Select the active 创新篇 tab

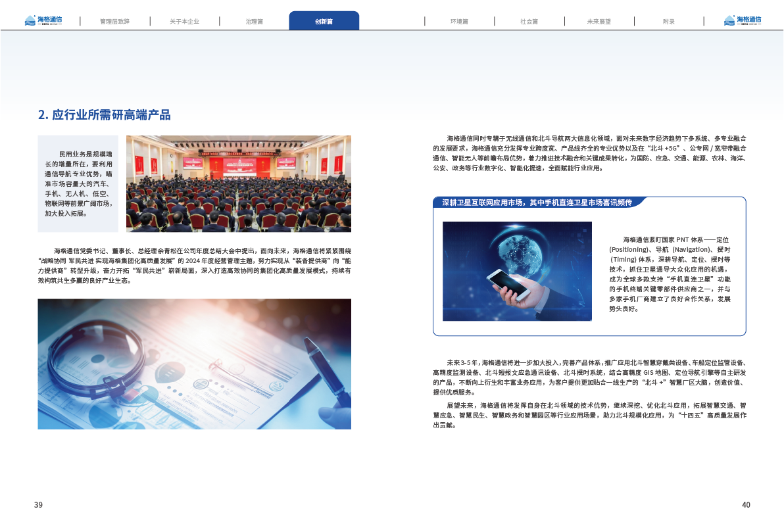click(x=324, y=22)
